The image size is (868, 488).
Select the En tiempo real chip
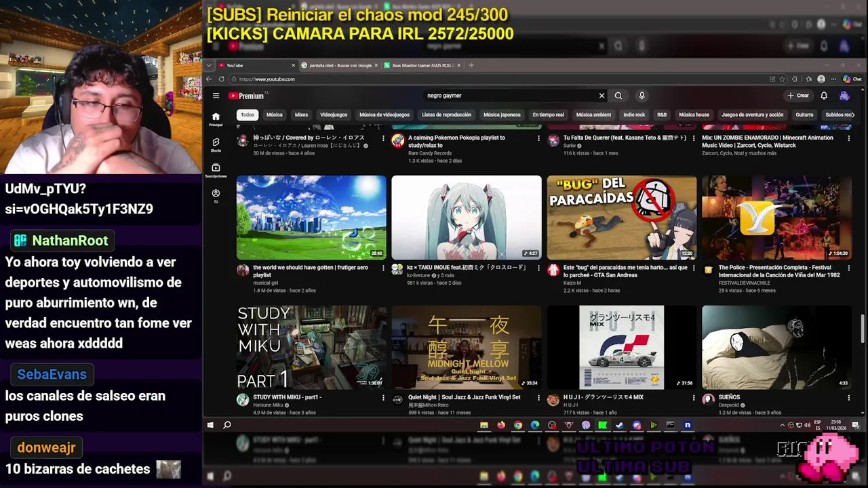point(549,115)
